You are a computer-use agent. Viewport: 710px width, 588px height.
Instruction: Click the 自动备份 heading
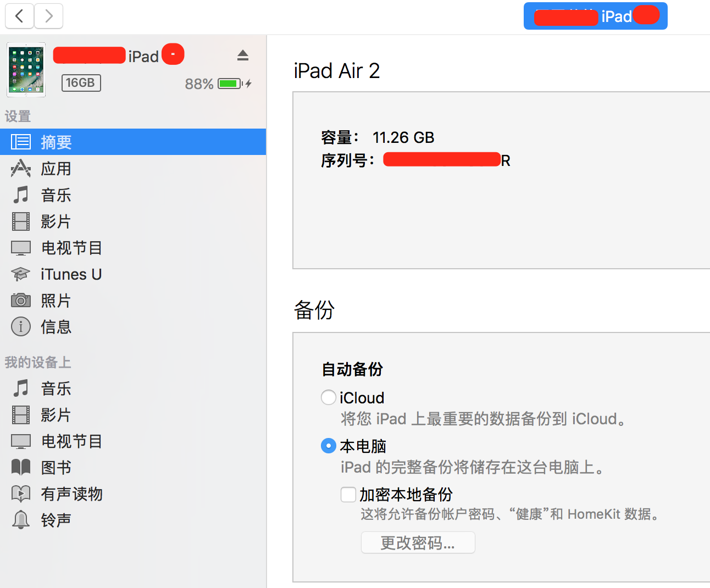coord(352,369)
